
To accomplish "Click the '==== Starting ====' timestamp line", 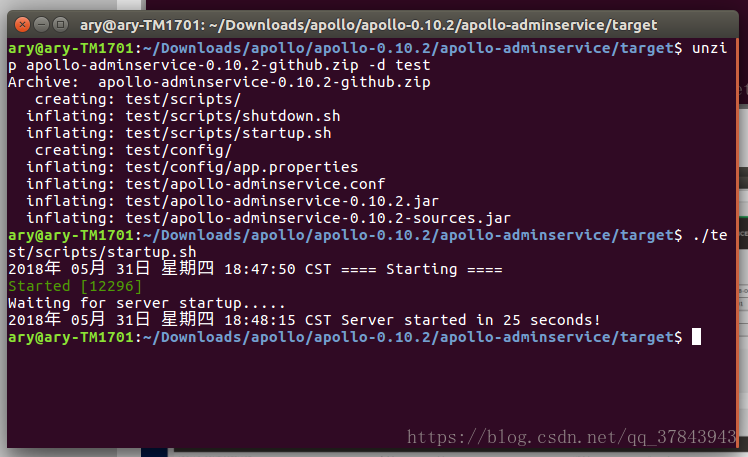I will (255, 269).
